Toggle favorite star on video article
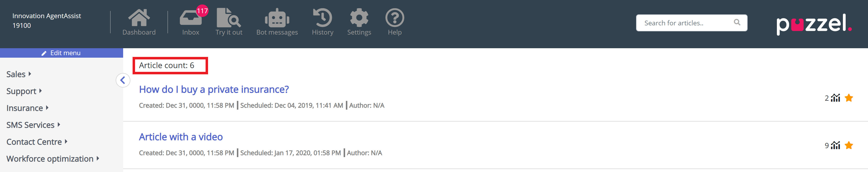The height and width of the screenshot is (172, 868). 849,145
